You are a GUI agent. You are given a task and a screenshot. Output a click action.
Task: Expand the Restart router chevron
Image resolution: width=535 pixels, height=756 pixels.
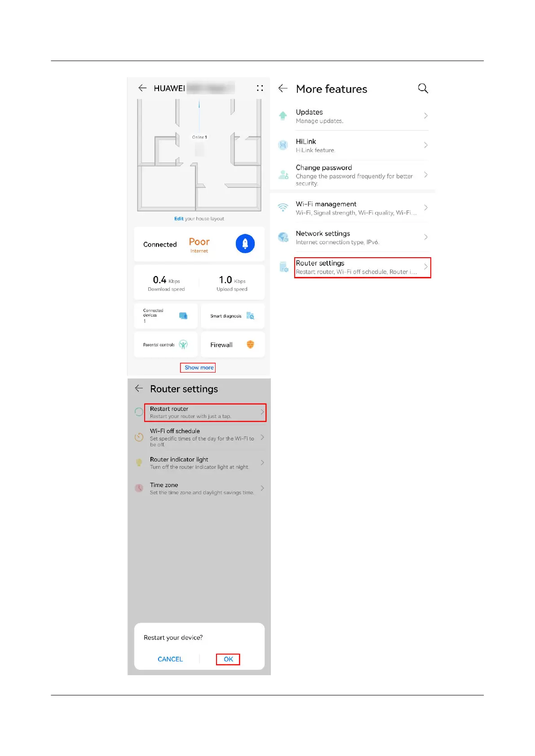262,412
